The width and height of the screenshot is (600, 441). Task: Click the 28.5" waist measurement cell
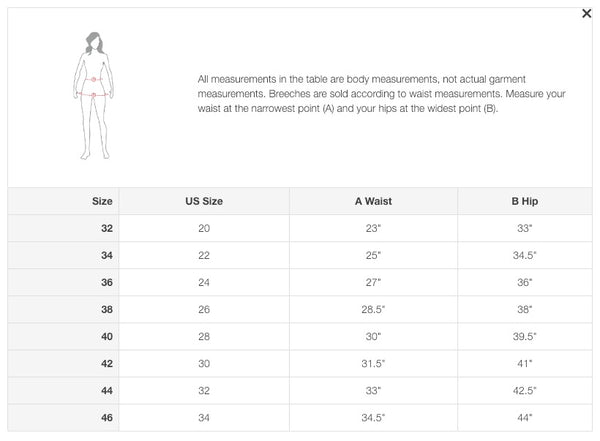coord(373,309)
